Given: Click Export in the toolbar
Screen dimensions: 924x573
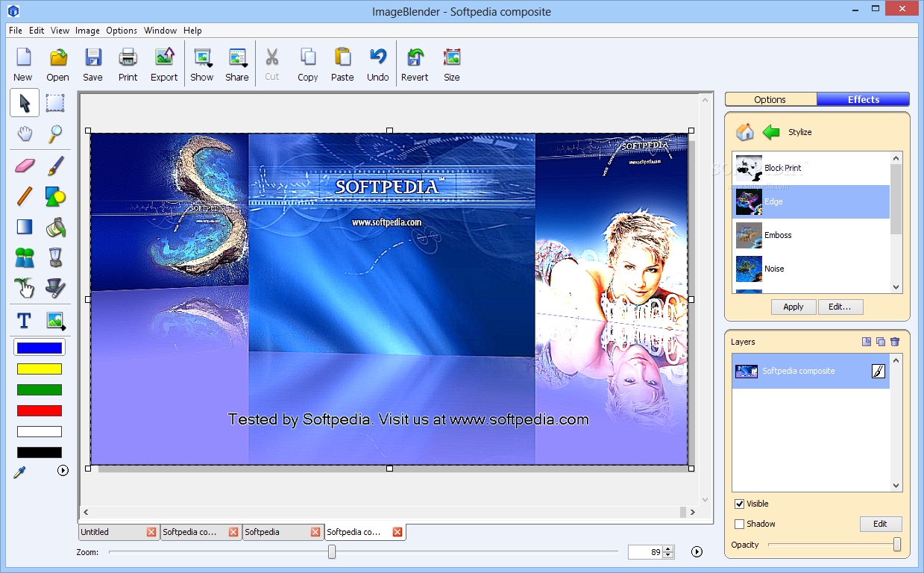Looking at the screenshot, I should tap(164, 65).
